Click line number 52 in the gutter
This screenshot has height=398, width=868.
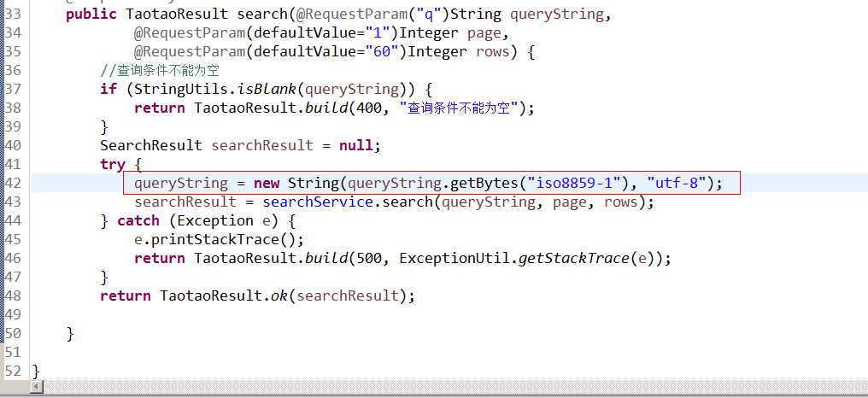(13, 372)
